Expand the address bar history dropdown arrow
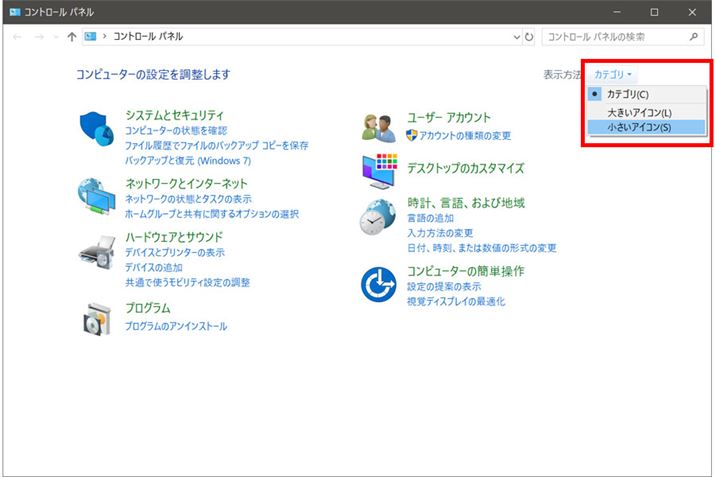The image size is (715, 477). 515,37
